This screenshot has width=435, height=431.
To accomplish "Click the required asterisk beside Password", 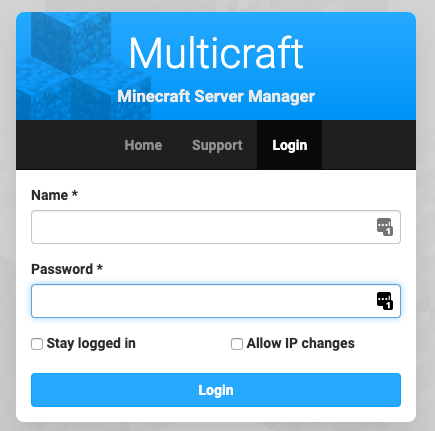I will pyautogui.click(x=100, y=267).
